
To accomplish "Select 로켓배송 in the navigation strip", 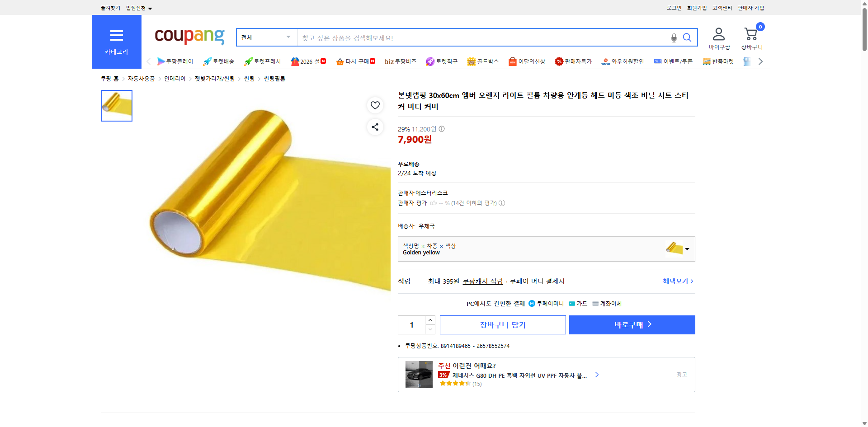I will tap(219, 61).
